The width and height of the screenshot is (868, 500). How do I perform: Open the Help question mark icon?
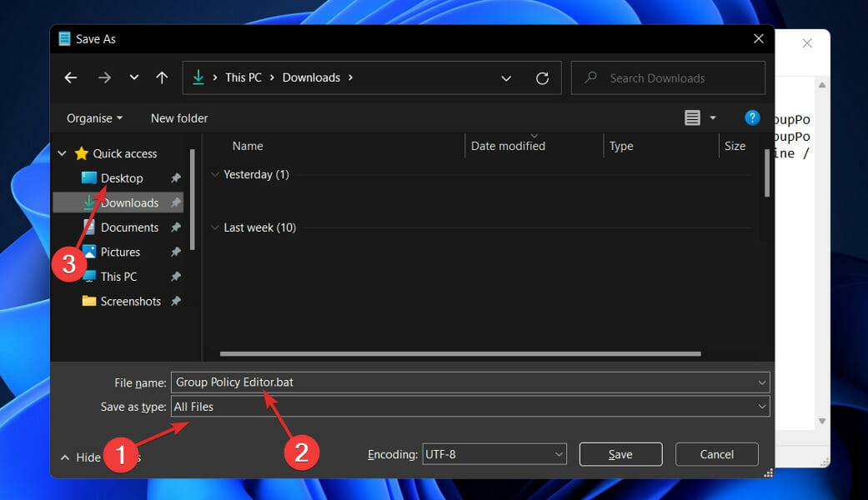click(x=752, y=117)
